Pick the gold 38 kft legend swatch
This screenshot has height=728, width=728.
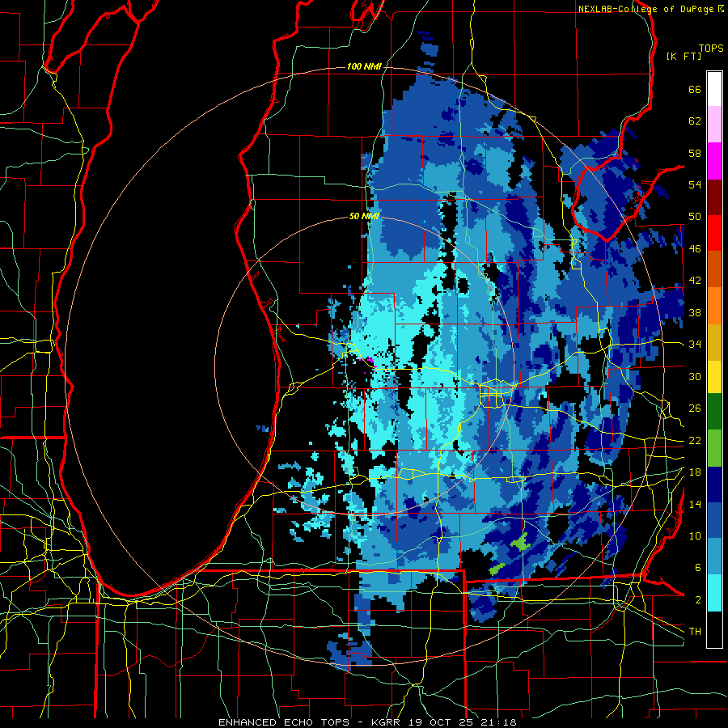(714, 342)
